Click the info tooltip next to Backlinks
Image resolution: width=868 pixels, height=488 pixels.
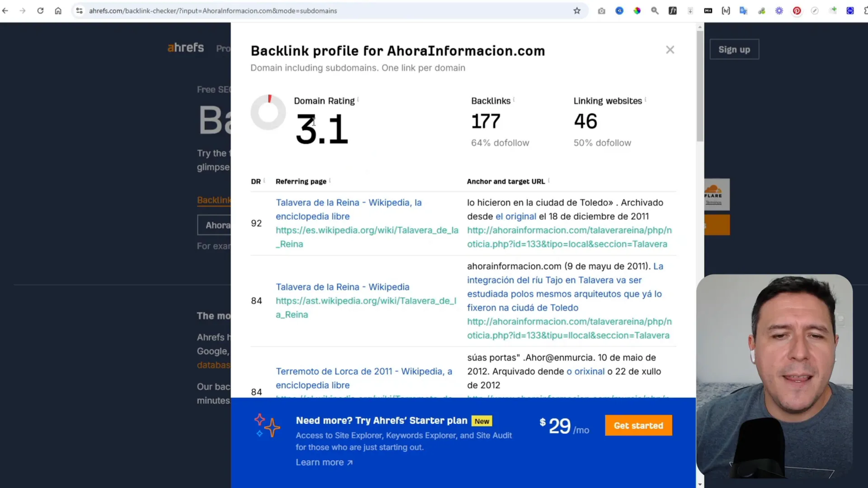pyautogui.click(x=513, y=99)
